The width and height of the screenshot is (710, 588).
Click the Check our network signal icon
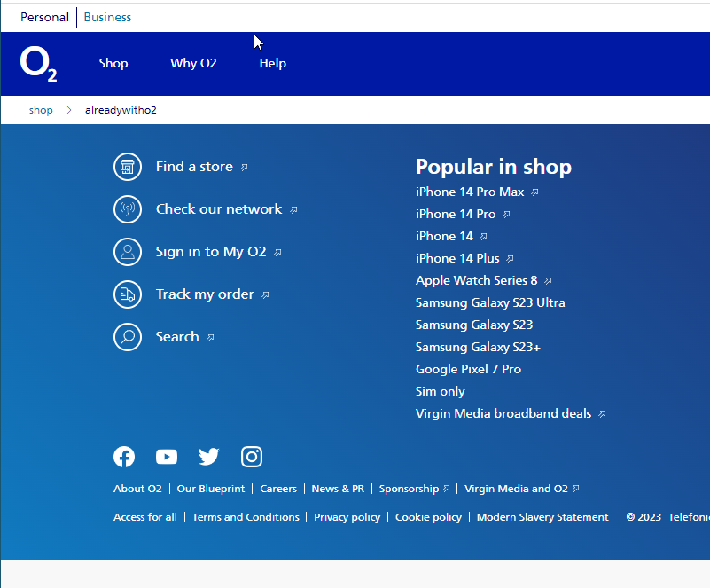tap(127, 208)
